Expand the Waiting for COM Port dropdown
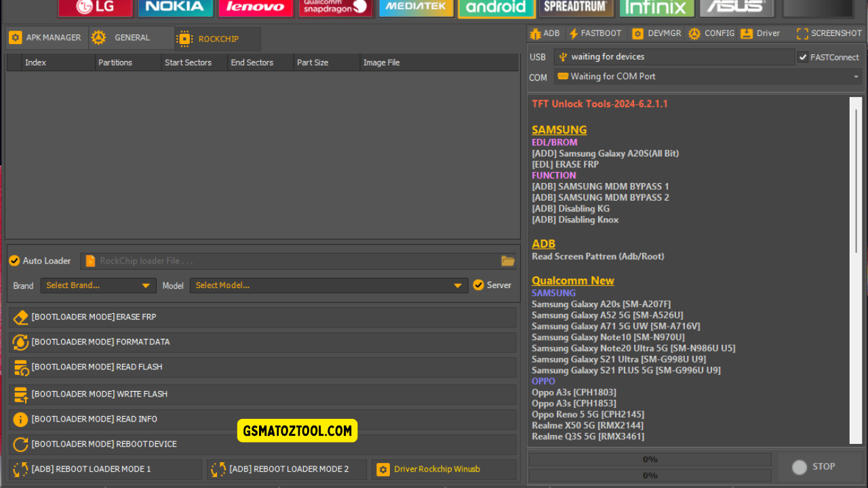The image size is (868, 488). pyautogui.click(x=707, y=77)
